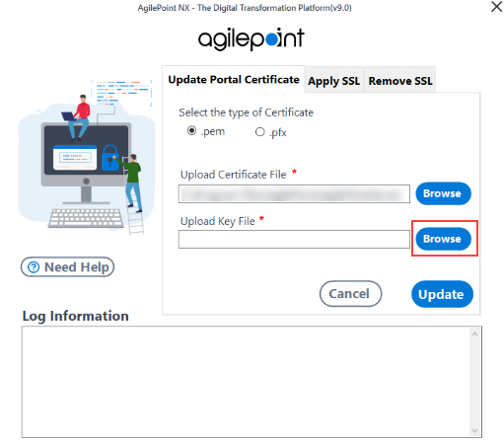Open the Remove SSL tab

[400, 81]
